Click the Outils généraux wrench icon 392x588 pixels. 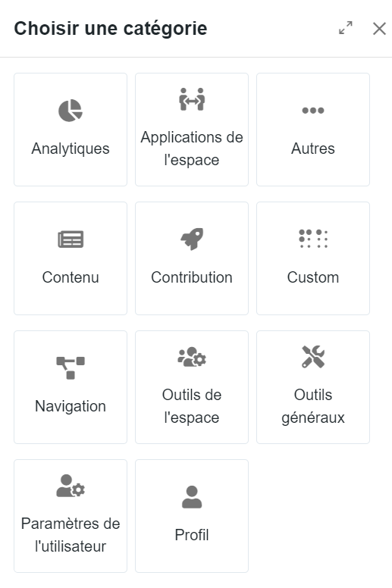313,357
